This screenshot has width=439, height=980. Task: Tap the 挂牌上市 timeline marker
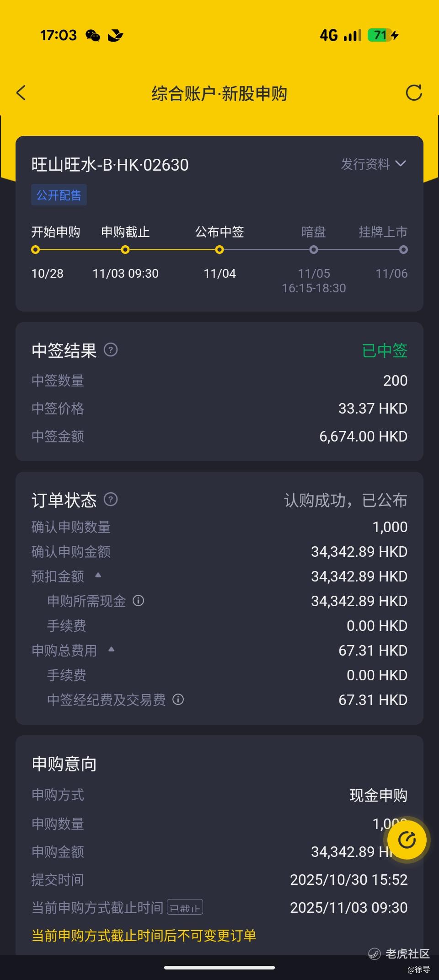[x=403, y=250]
